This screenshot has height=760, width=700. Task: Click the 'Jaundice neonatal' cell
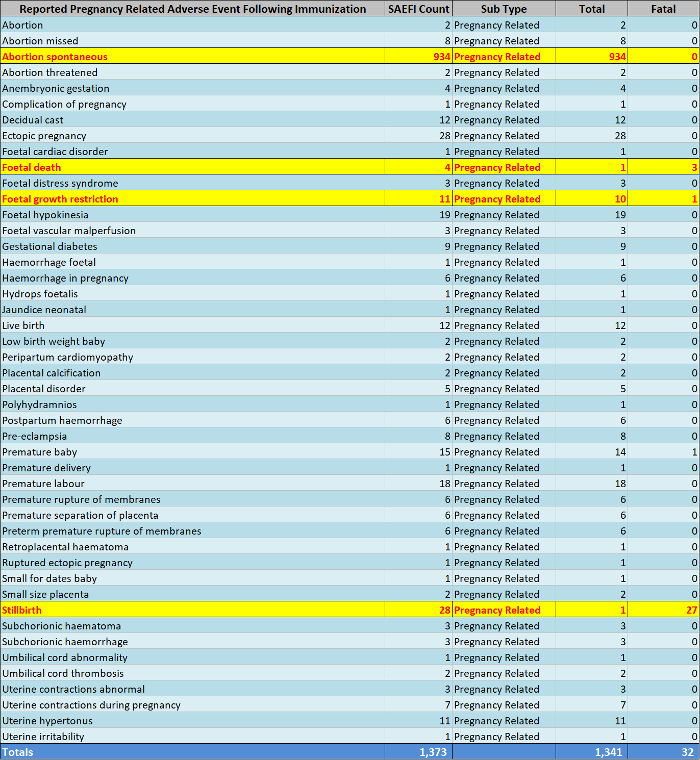[192, 310]
